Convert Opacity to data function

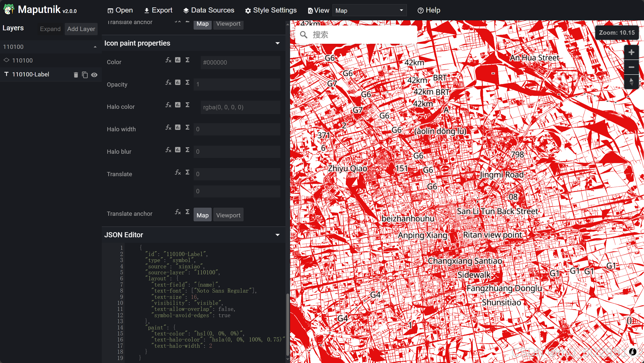point(177,82)
